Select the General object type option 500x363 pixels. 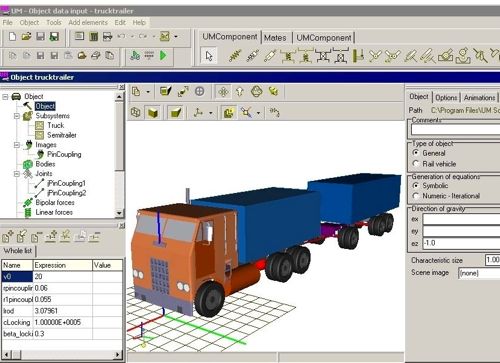pos(416,153)
